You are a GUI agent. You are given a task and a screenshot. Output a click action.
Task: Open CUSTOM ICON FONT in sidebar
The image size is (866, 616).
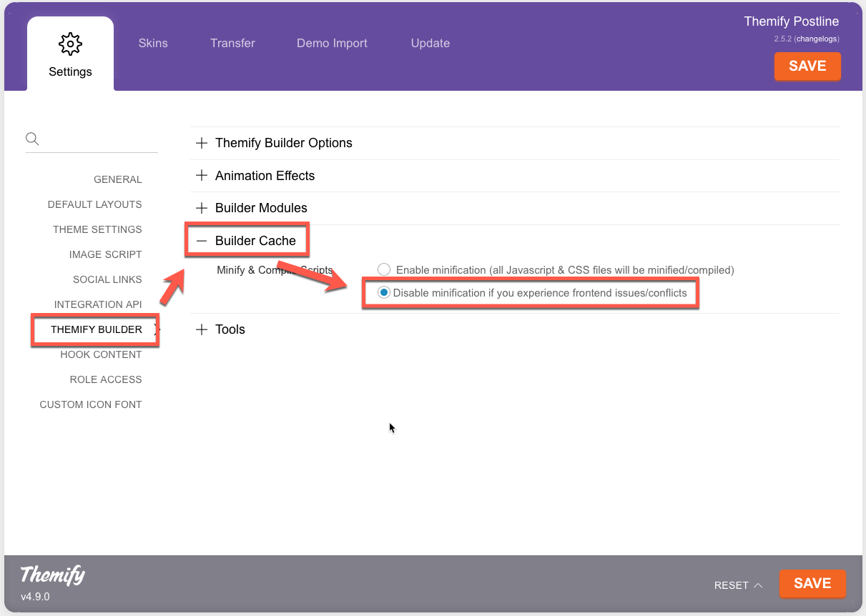tap(91, 404)
